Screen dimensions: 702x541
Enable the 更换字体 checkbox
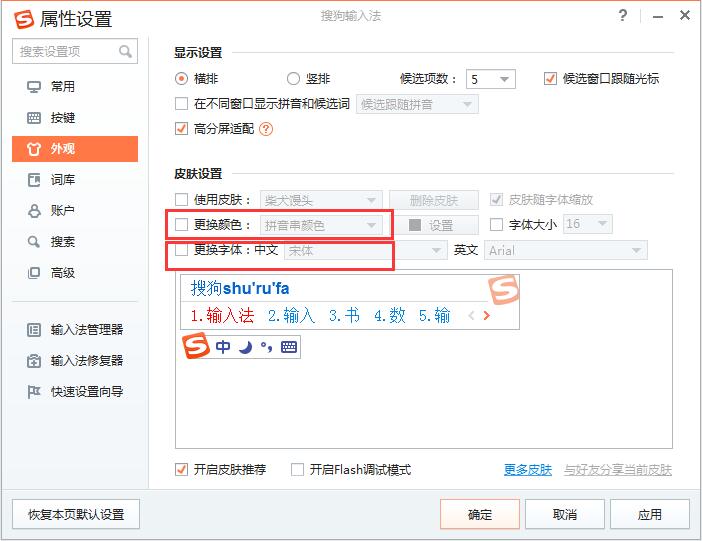(181, 250)
